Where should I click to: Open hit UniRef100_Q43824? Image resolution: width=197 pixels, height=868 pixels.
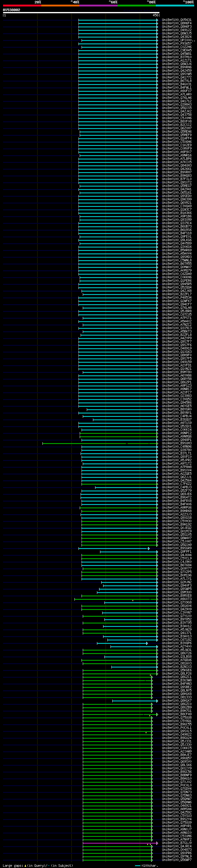[176, 37]
